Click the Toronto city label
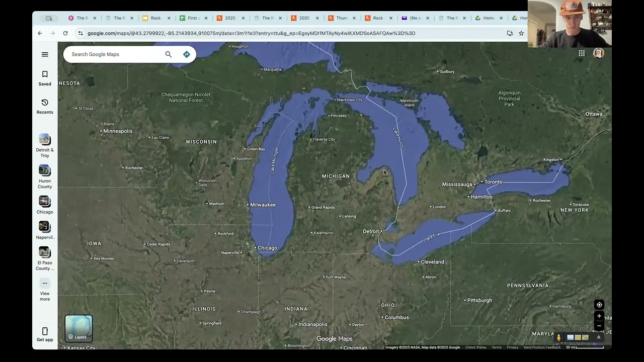This screenshot has width=644, height=362. pyautogui.click(x=493, y=182)
